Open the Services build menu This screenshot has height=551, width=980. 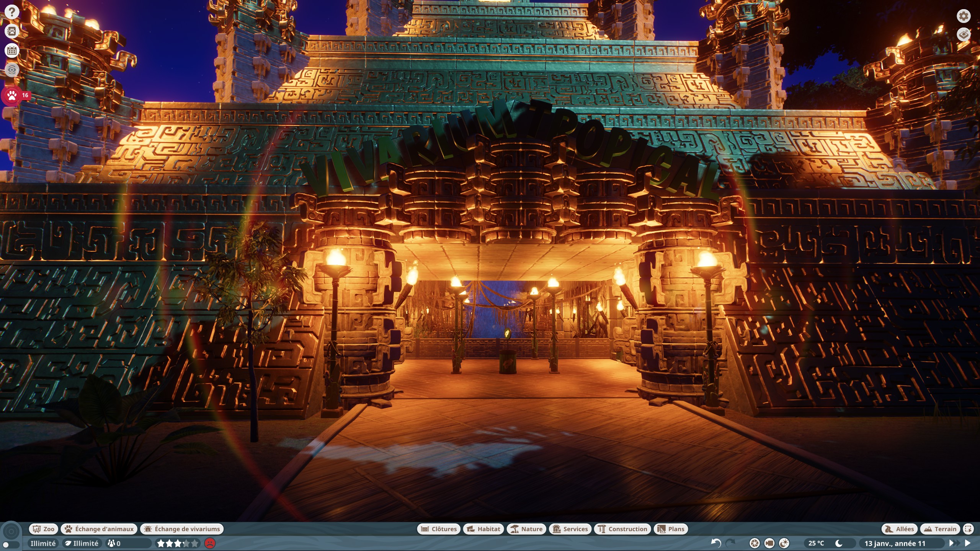pos(570,529)
